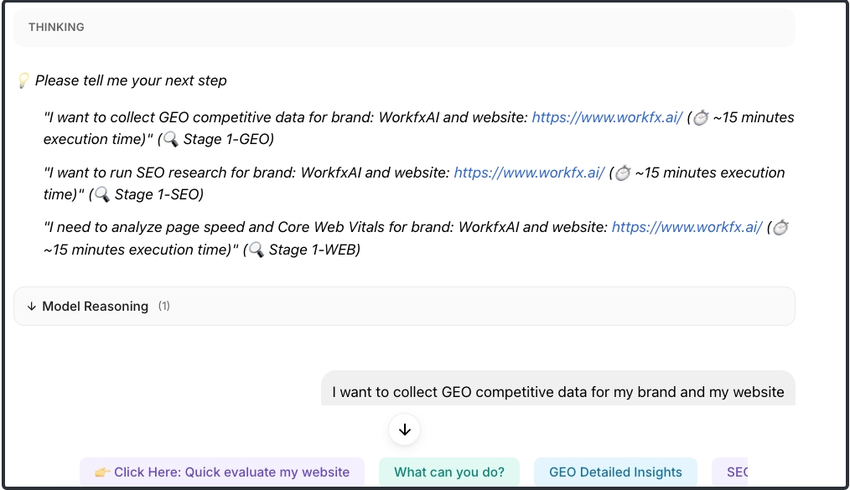Choose the "GEO Detailed Insights" chip
This screenshot has height=490, width=850.
pos(615,472)
